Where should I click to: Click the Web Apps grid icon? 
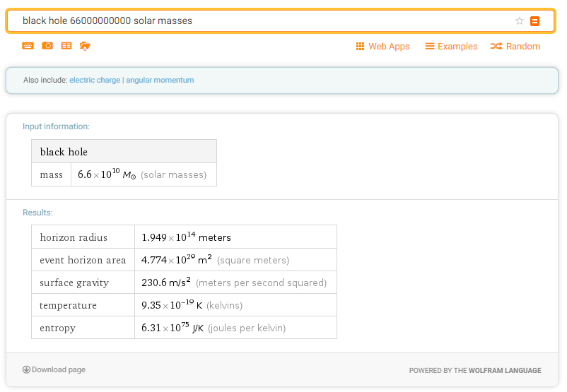[x=360, y=47]
